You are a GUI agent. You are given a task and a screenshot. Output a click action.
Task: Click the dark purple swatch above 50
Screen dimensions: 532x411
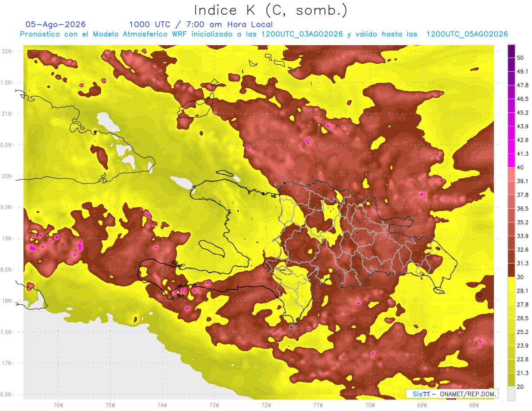pyautogui.click(x=511, y=51)
